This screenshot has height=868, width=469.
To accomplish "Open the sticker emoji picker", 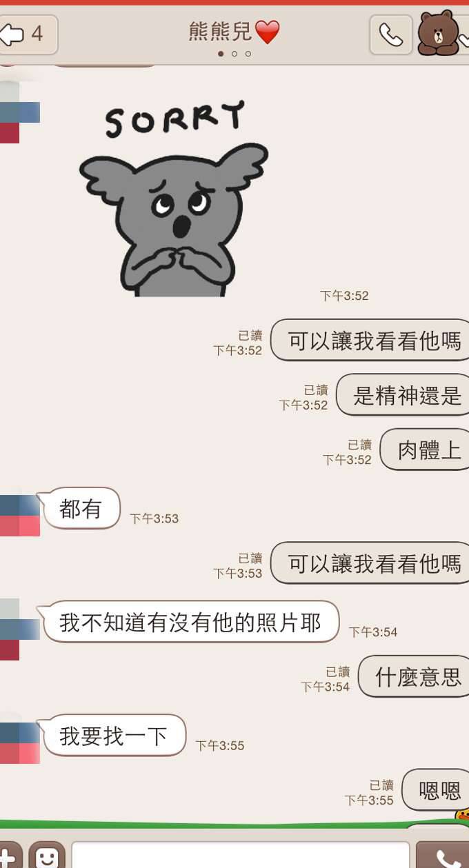I will click(x=47, y=856).
